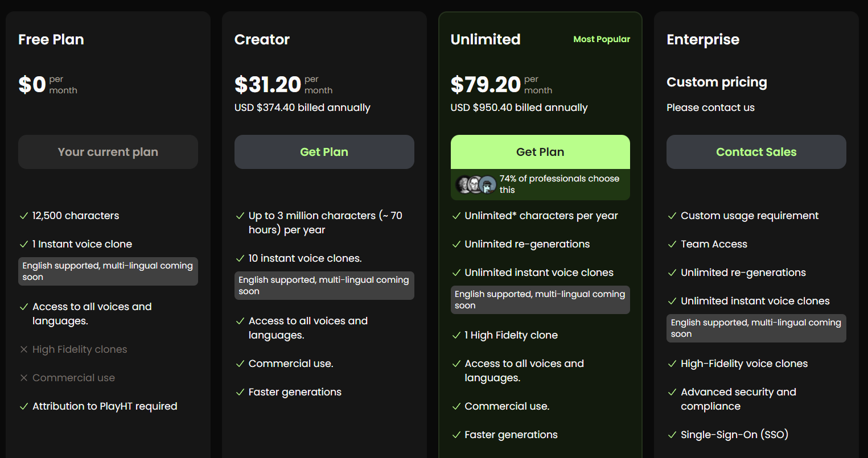Image resolution: width=868 pixels, height=458 pixels.
Task: Click X icon next to Commercial use
Action: click(x=24, y=378)
